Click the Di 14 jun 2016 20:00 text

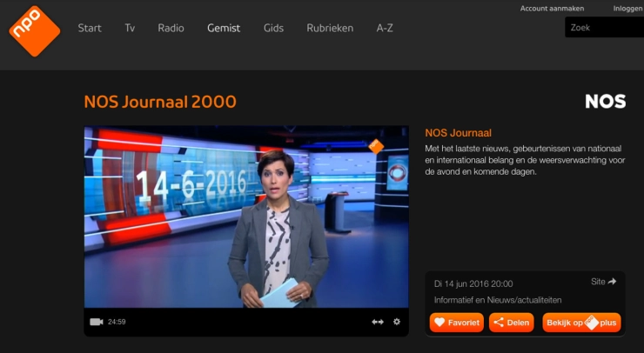[473, 283]
